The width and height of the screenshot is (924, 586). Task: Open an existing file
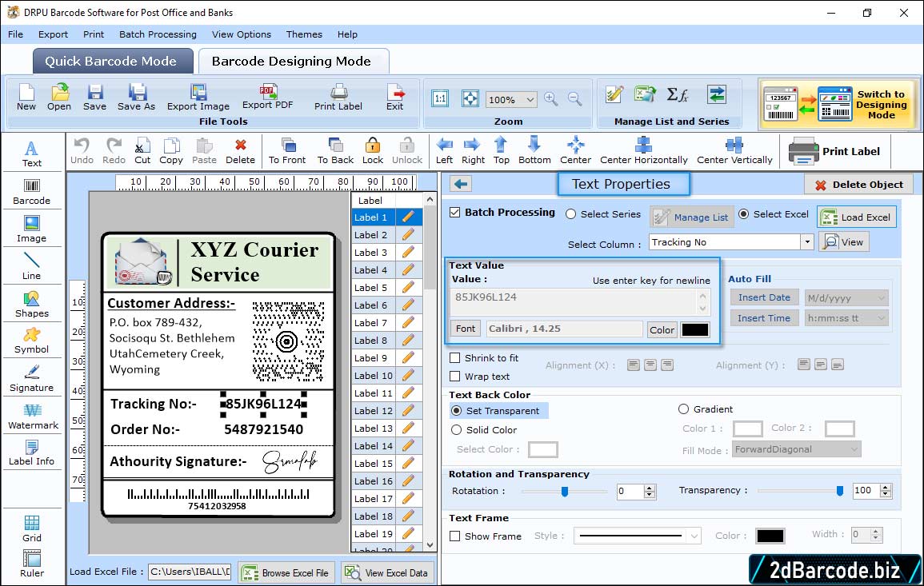point(59,98)
